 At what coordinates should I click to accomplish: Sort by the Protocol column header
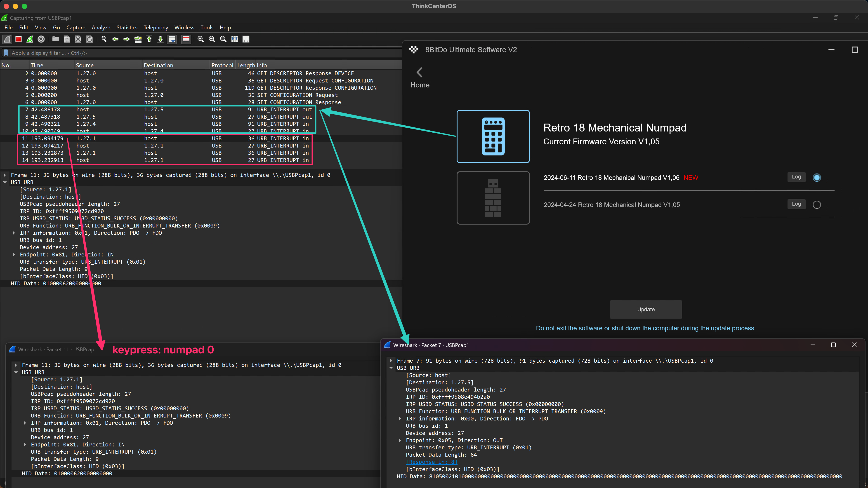click(222, 65)
